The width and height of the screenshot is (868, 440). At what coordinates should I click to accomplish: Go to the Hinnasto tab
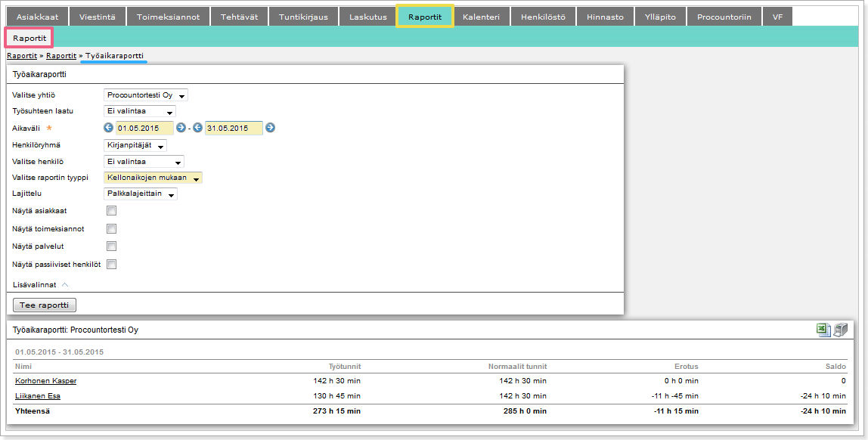[x=605, y=17]
